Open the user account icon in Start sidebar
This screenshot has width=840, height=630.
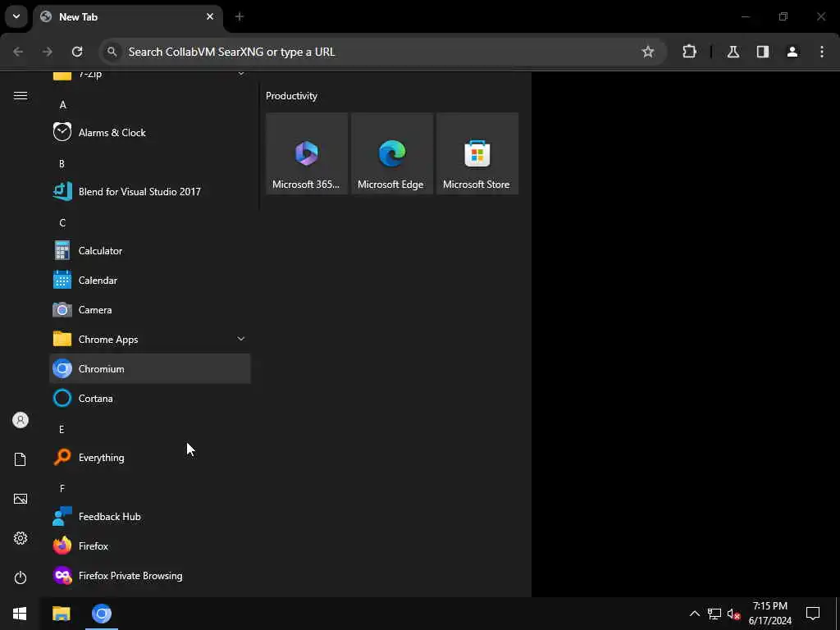point(21,420)
